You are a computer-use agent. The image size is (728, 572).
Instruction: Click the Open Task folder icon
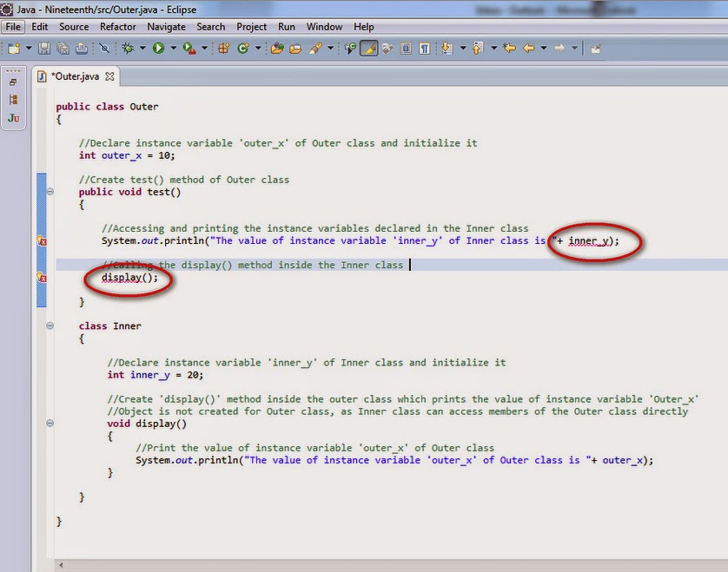(x=295, y=49)
